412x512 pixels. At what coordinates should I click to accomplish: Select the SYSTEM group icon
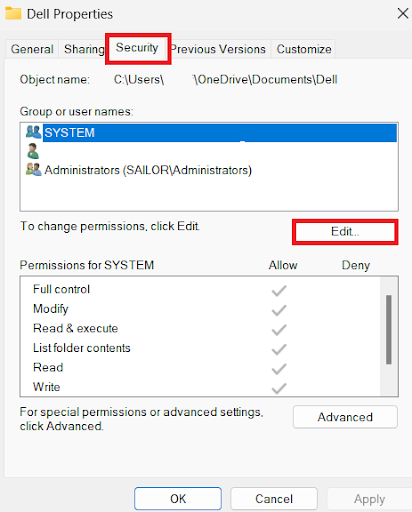33,132
